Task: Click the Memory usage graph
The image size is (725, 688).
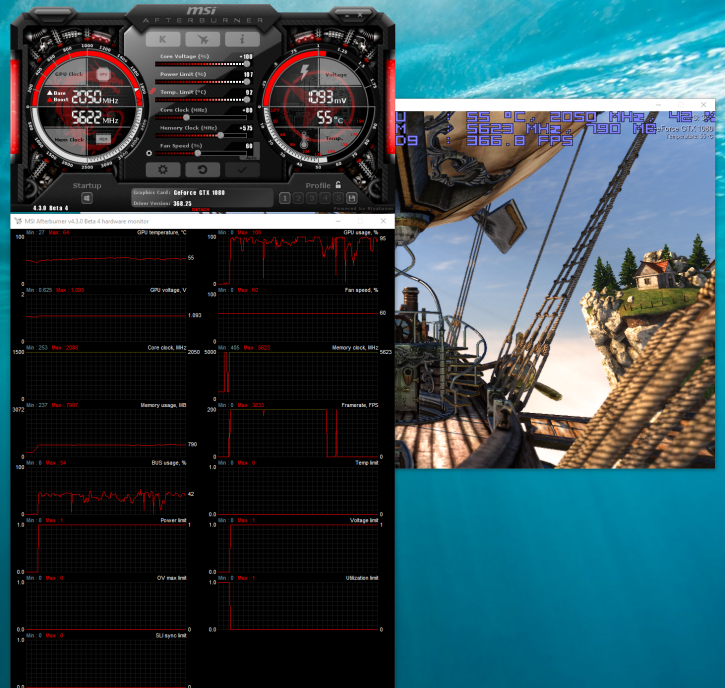Action: pos(106,432)
